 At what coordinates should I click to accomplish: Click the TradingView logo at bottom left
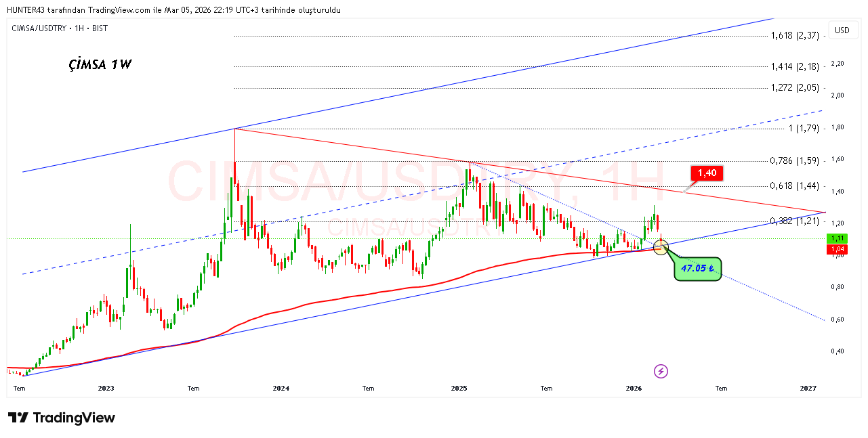(62, 418)
